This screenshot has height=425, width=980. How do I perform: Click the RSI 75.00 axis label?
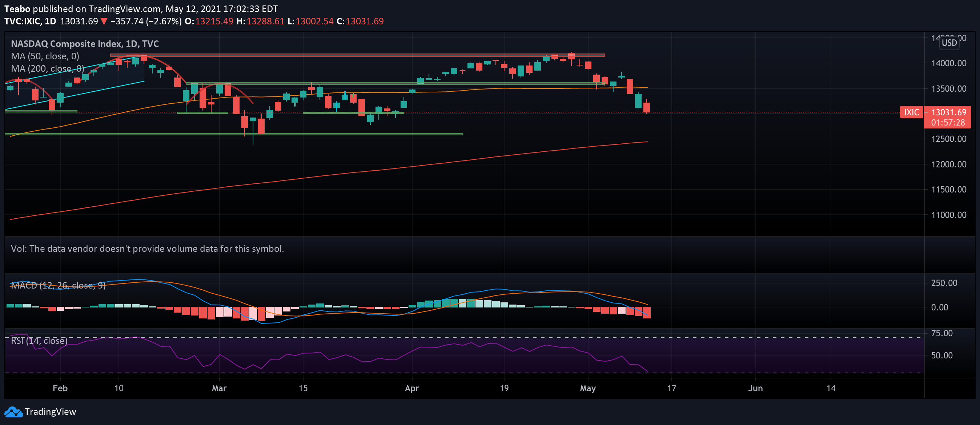pos(942,333)
